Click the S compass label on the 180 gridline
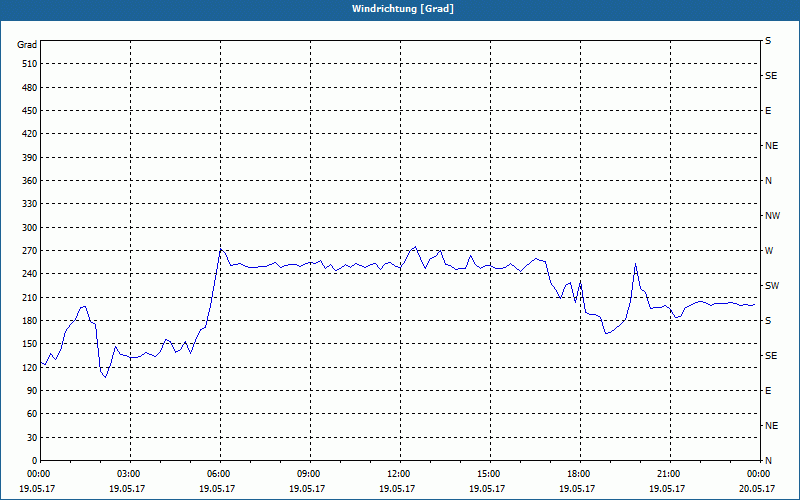 [768, 321]
